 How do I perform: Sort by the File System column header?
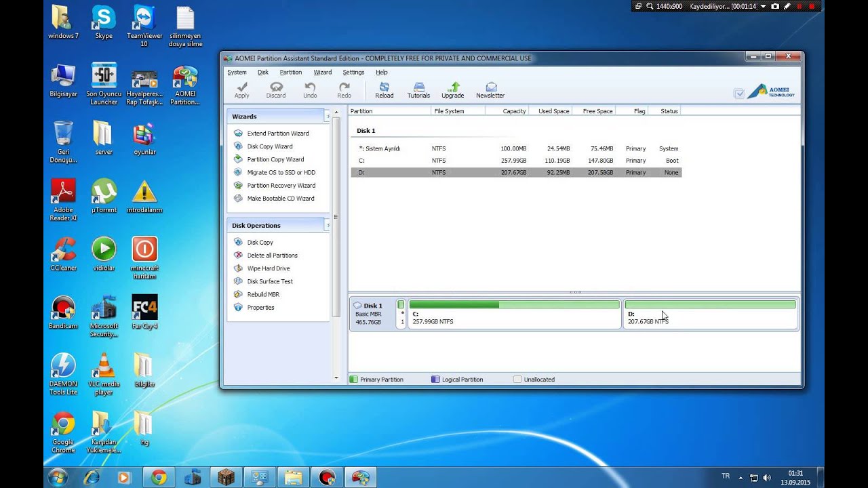coord(458,110)
